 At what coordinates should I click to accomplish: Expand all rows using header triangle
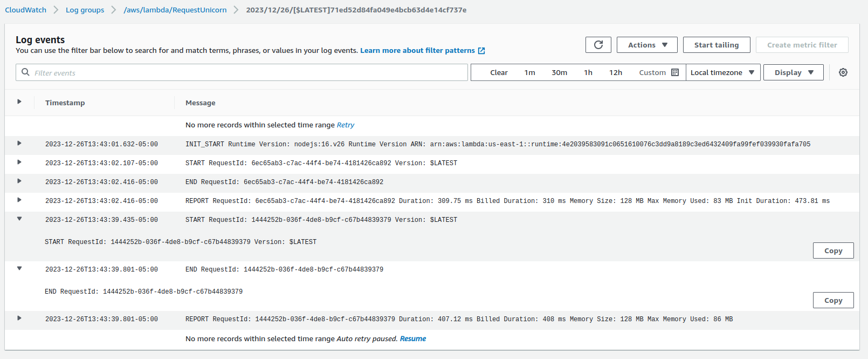click(x=19, y=102)
